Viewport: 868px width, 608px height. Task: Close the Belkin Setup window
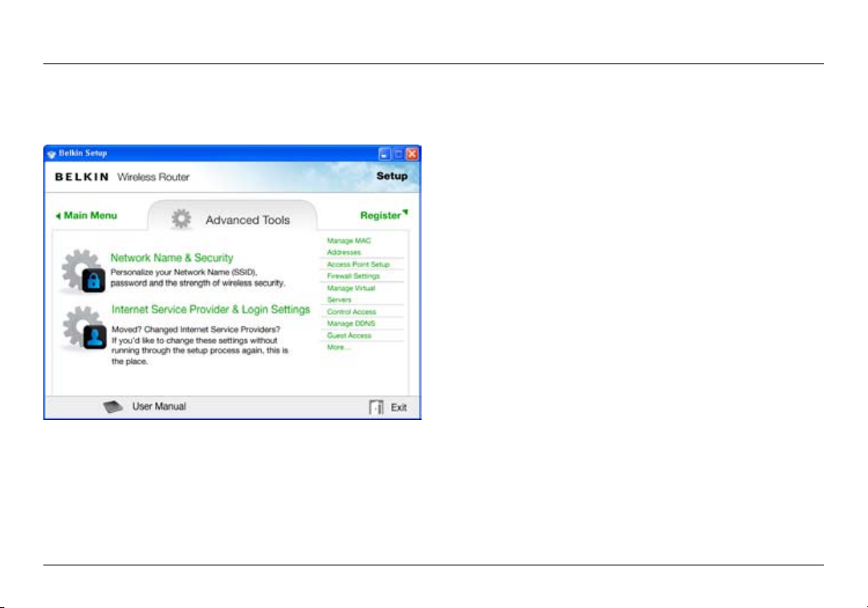412,154
